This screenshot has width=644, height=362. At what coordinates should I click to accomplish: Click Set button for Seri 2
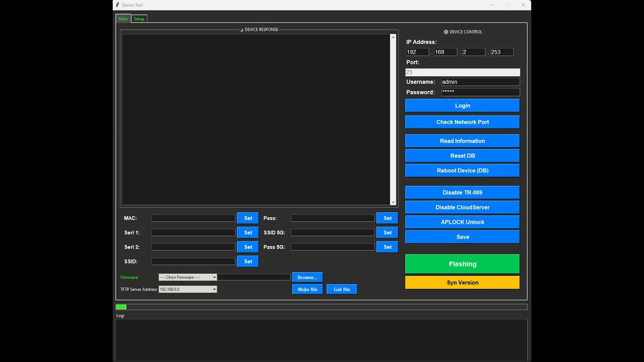248,247
